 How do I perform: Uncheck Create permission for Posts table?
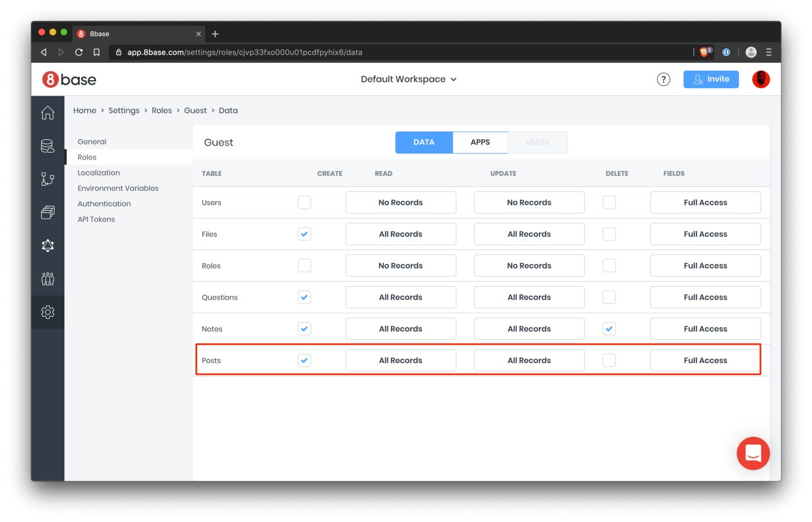(x=304, y=360)
